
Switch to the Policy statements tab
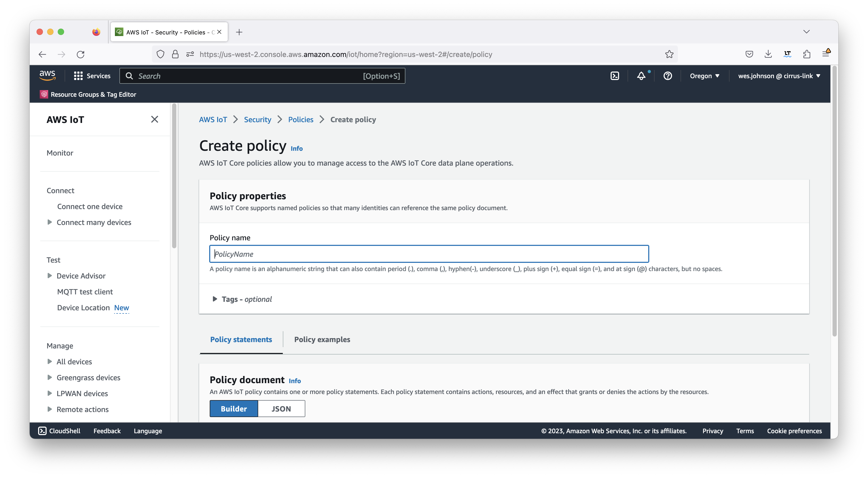click(241, 339)
